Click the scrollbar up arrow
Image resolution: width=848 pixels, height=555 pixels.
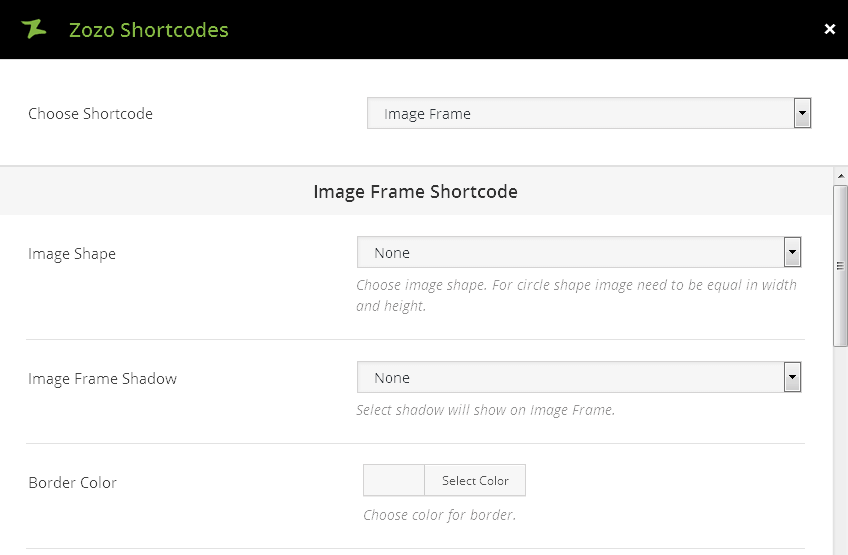840,176
